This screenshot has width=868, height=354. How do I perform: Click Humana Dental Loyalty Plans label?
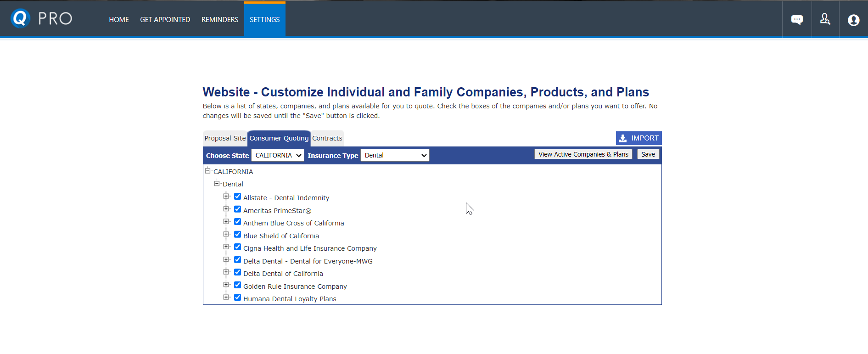point(290,299)
